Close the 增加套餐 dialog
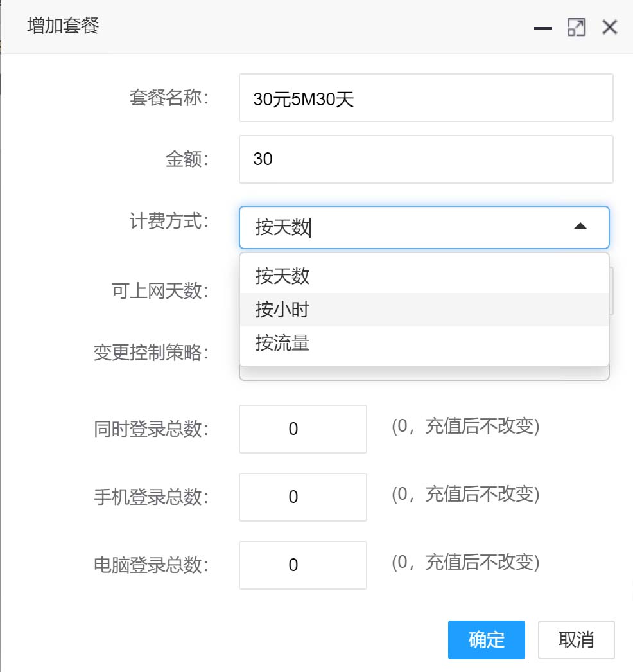Viewport: 633px width, 672px height. (x=609, y=28)
